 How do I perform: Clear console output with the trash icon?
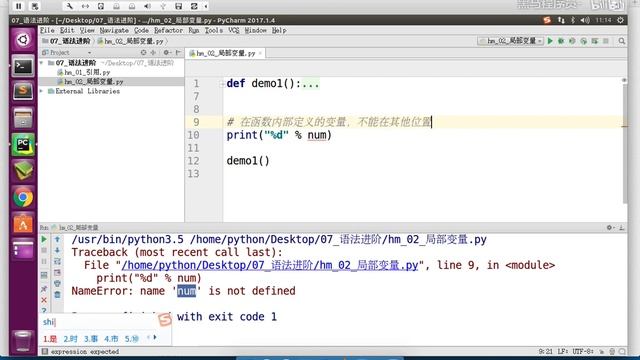(57, 294)
